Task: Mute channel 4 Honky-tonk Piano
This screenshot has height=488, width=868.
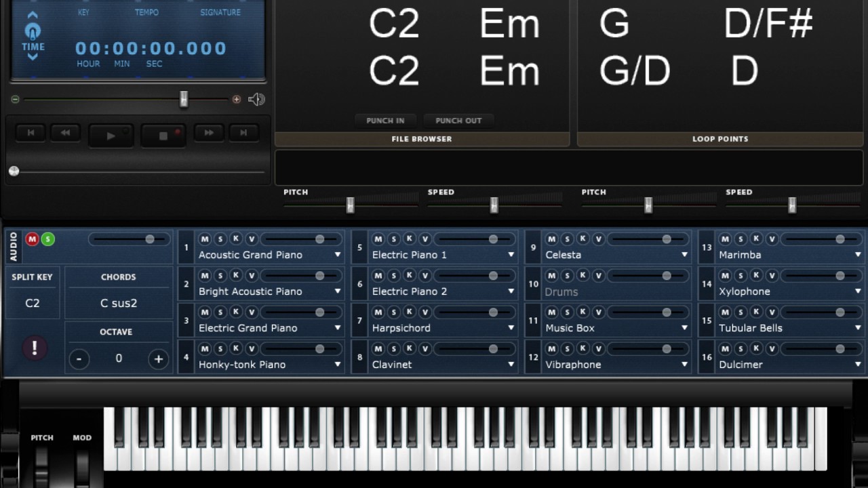Action: click(x=205, y=349)
